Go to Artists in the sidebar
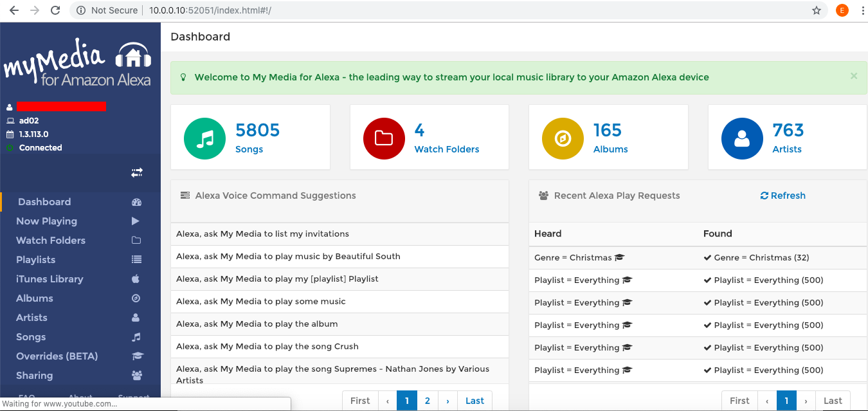The width and height of the screenshot is (868, 411). 80,318
